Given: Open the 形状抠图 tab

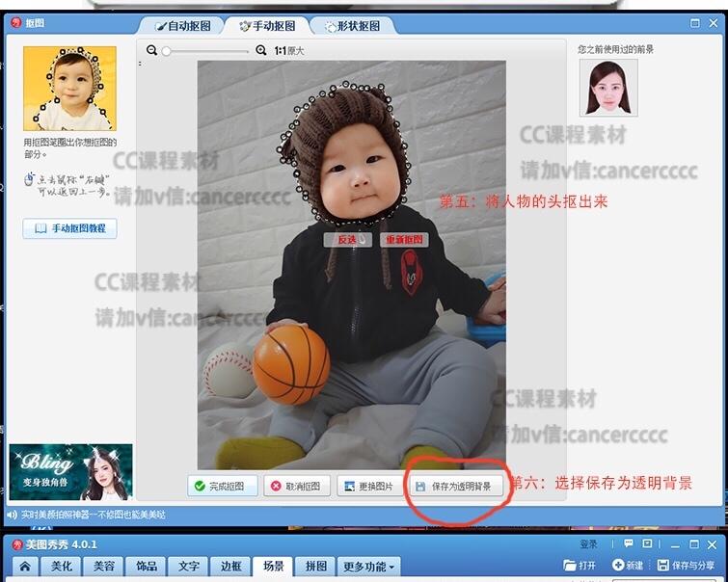Looking at the screenshot, I should click(352, 25).
